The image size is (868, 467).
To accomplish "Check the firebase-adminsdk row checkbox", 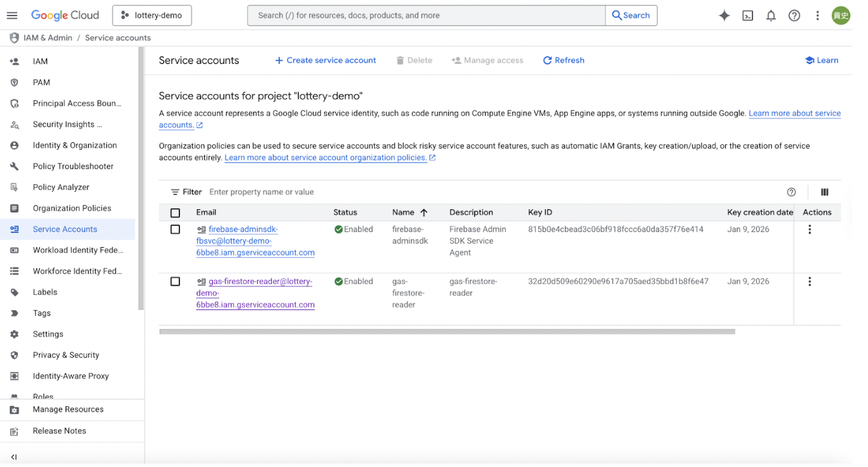I will (175, 230).
